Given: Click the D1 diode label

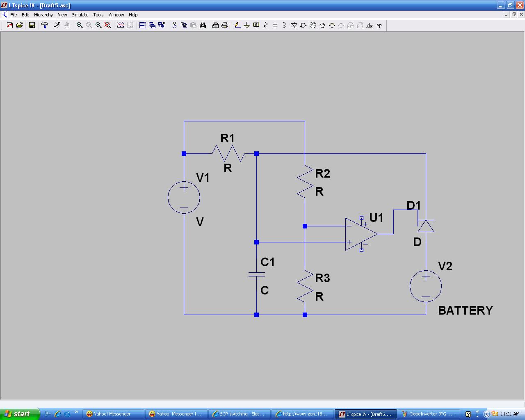Looking at the screenshot, I should click(x=413, y=205).
